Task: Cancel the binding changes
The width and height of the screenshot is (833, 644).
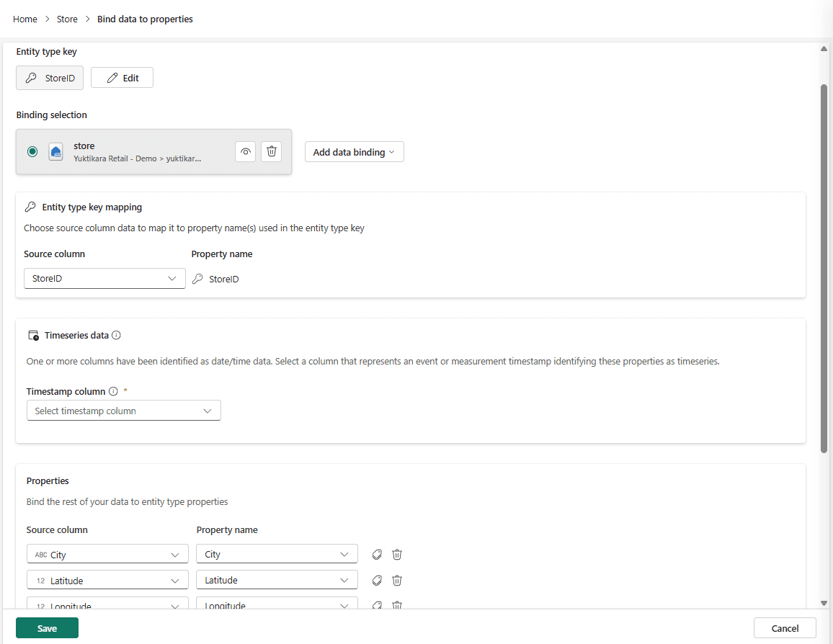Action: tap(785, 628)
